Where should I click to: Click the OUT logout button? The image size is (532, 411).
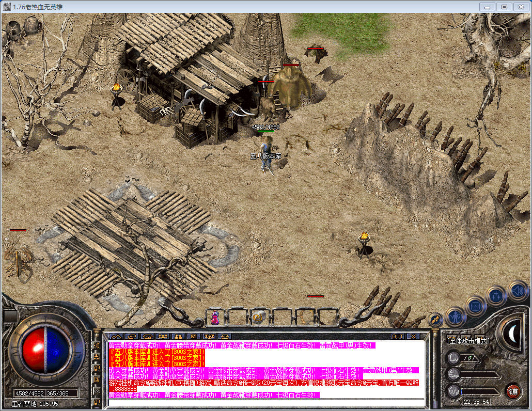pyautogui.click(x=398, y=337)
